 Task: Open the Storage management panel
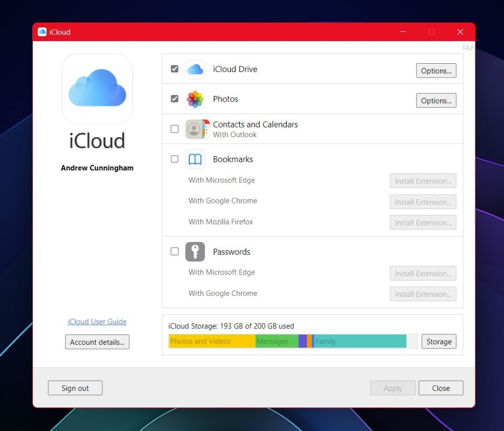click(439, 341)
